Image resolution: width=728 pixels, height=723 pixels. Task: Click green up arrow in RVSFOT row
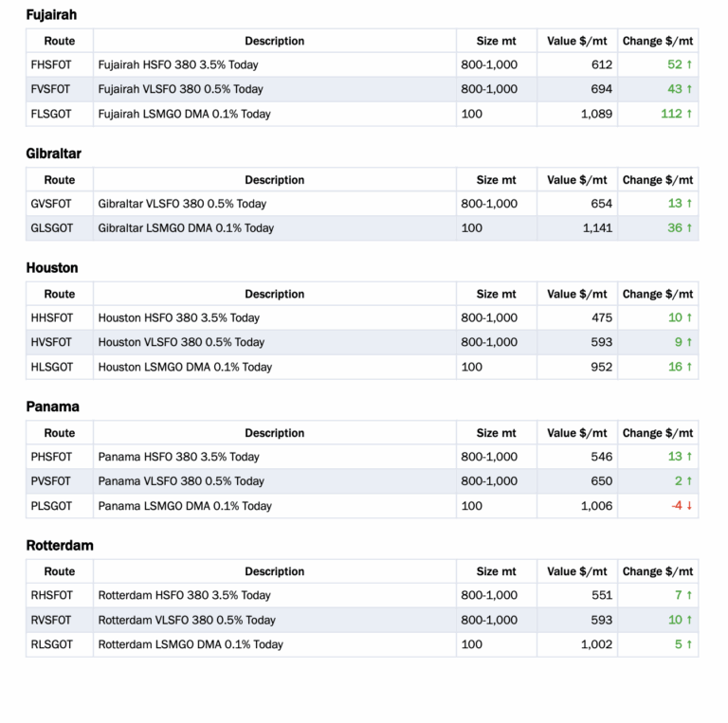tap(689, 621)
